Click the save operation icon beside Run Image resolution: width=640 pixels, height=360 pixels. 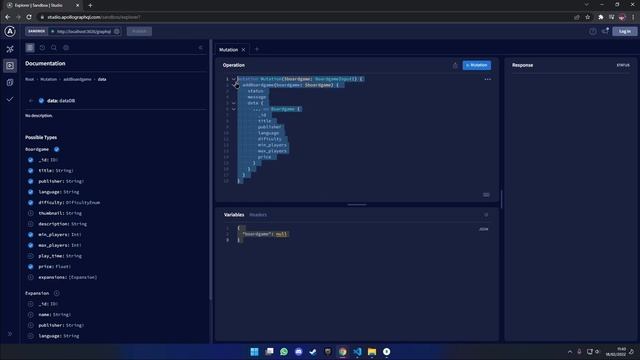455,65
